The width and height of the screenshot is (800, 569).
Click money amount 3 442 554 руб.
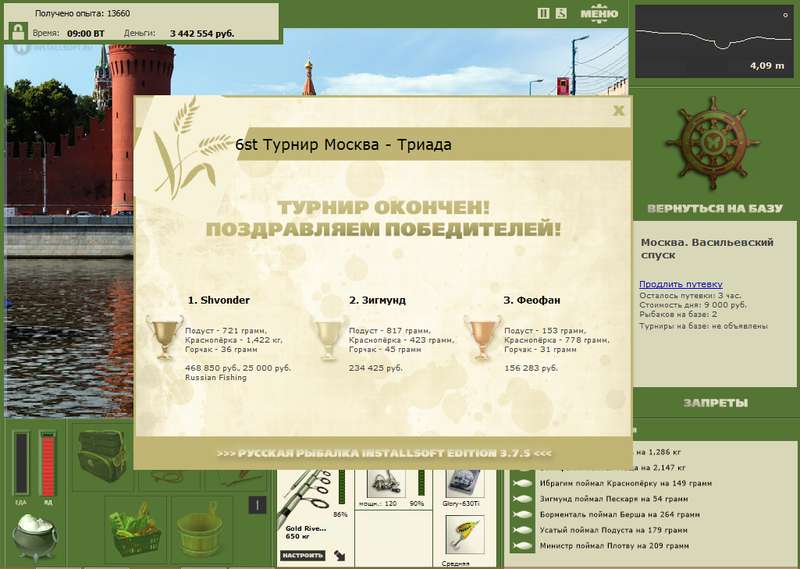202,34
